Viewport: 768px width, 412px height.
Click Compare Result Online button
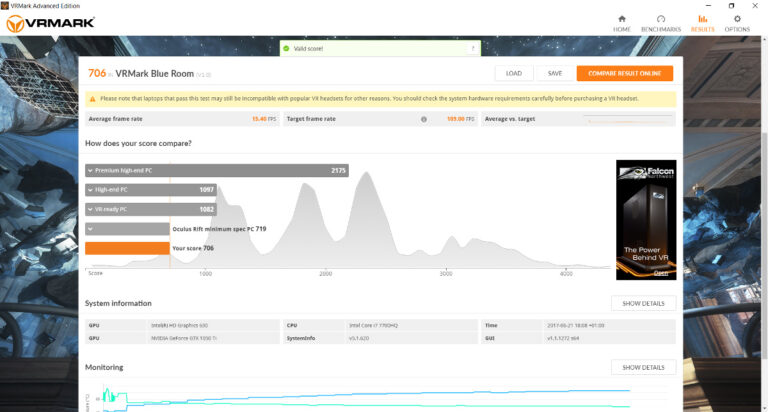pyautogui.click(x=624, y=73)
